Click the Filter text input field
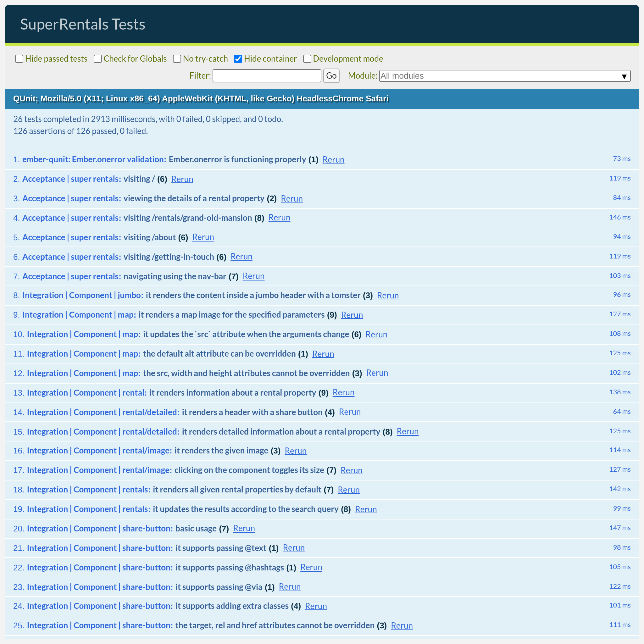Viewport: 644px width, 644px height. (267, 76)
